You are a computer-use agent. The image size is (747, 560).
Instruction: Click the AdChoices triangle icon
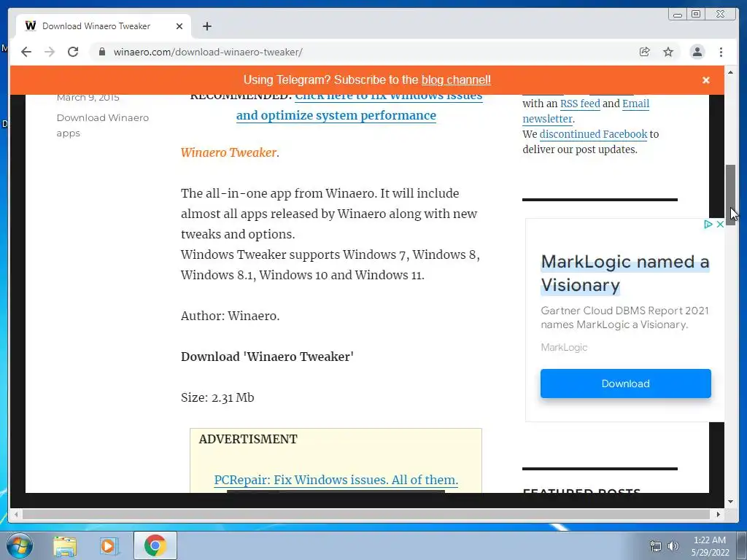point(708,224)
